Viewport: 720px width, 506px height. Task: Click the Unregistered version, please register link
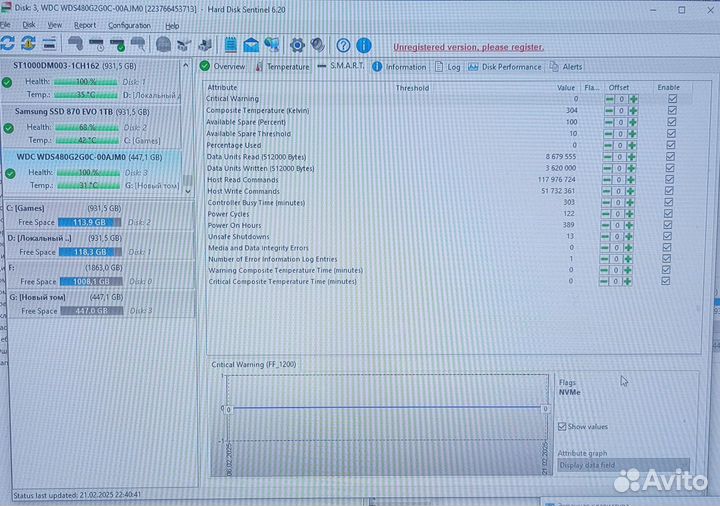coord(468,47)
